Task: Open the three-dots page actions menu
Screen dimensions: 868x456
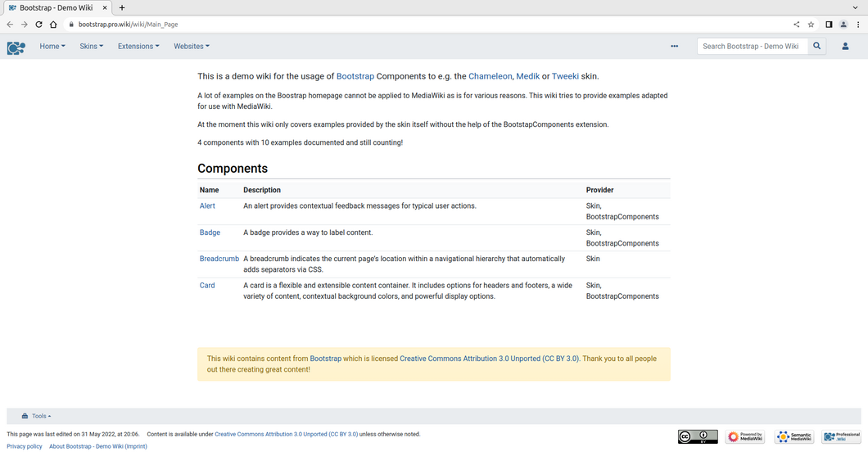Action: (x=674, y=47)
